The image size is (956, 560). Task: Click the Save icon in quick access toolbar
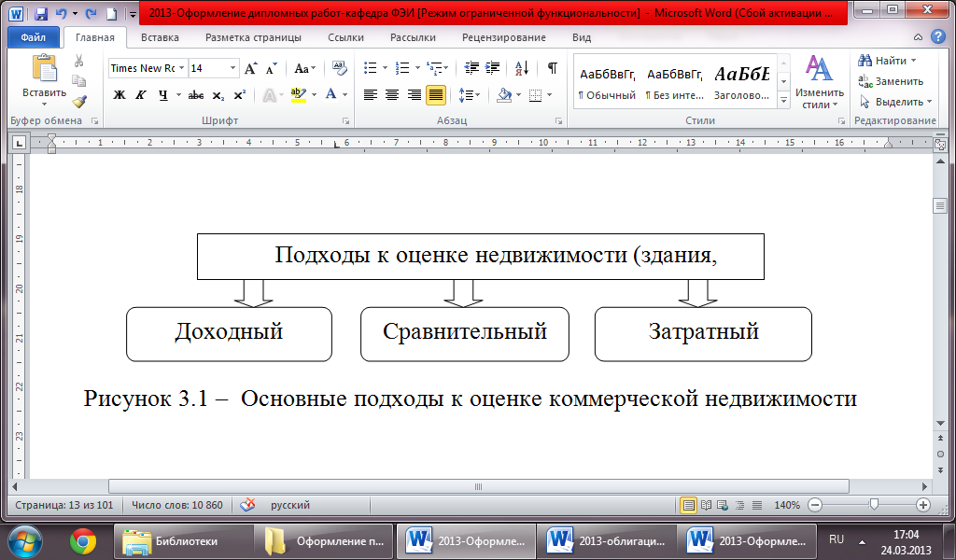(41, 13)
